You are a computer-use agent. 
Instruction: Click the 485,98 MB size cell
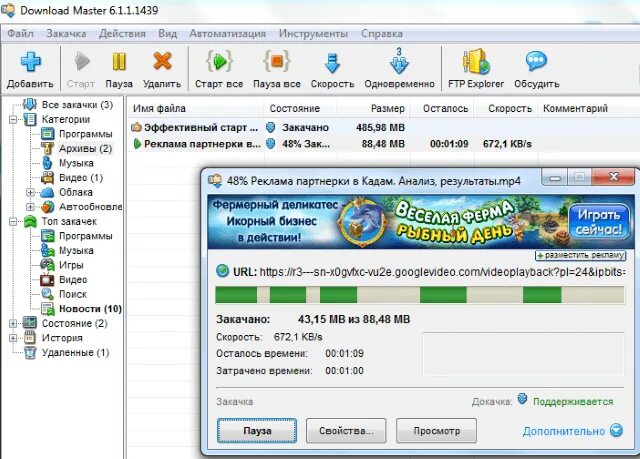coord(380,128)
